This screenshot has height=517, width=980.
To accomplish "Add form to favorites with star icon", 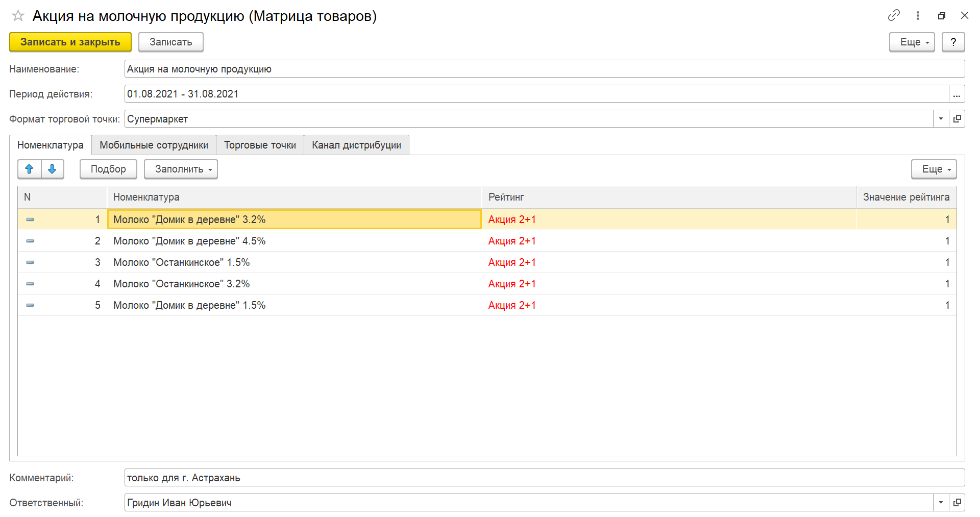I will point(18,16).
